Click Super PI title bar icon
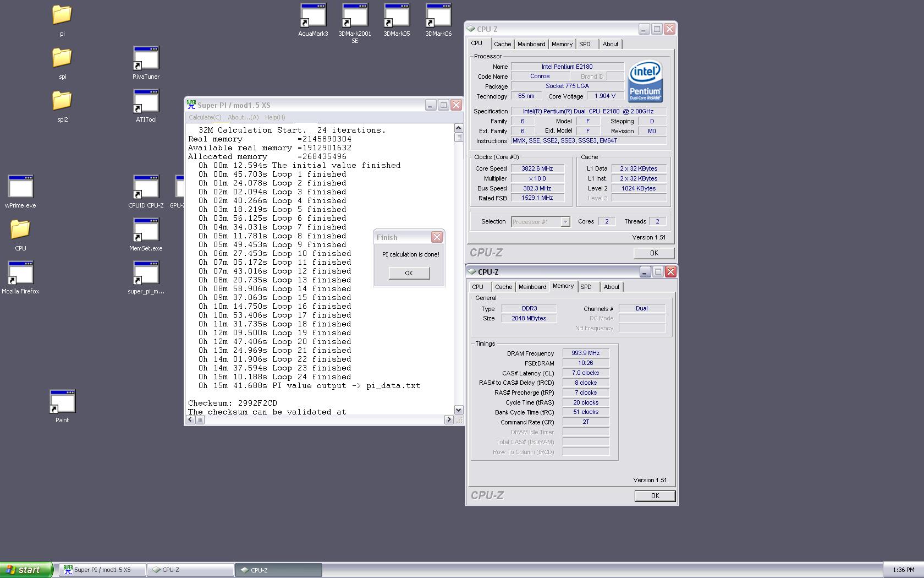Image resolution: width=924 pixels, height=578 pixels. (191, 105)
